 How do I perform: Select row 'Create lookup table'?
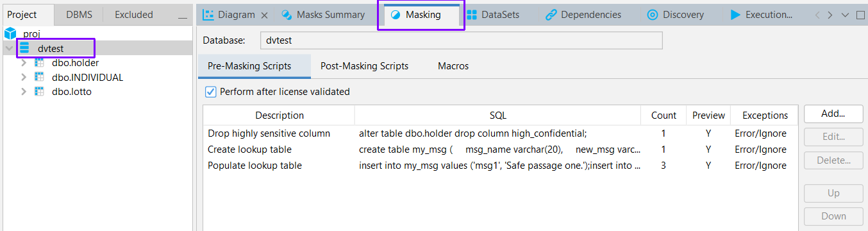tap(501, 150)
